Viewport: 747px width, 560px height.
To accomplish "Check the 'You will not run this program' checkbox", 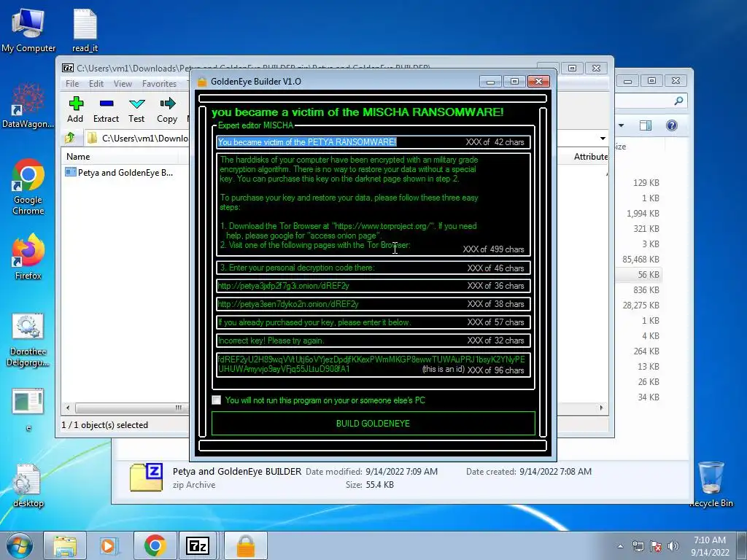I will coord(216,400).
